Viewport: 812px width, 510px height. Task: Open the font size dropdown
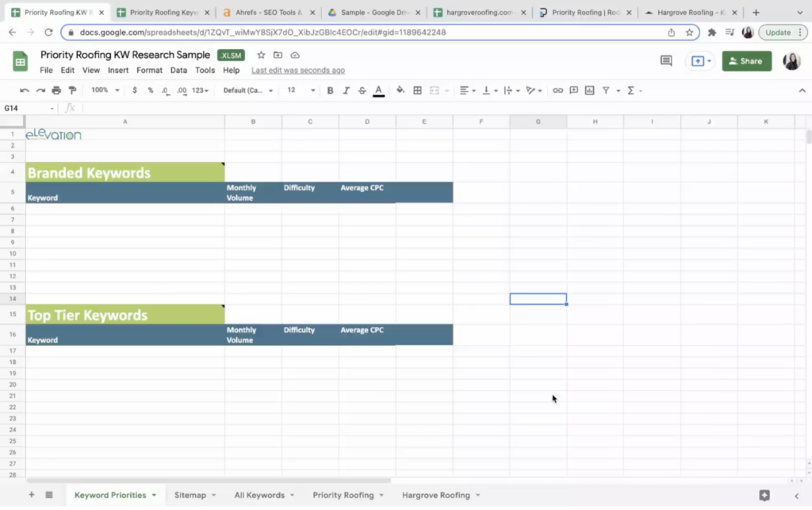click(x=301, y=90)
